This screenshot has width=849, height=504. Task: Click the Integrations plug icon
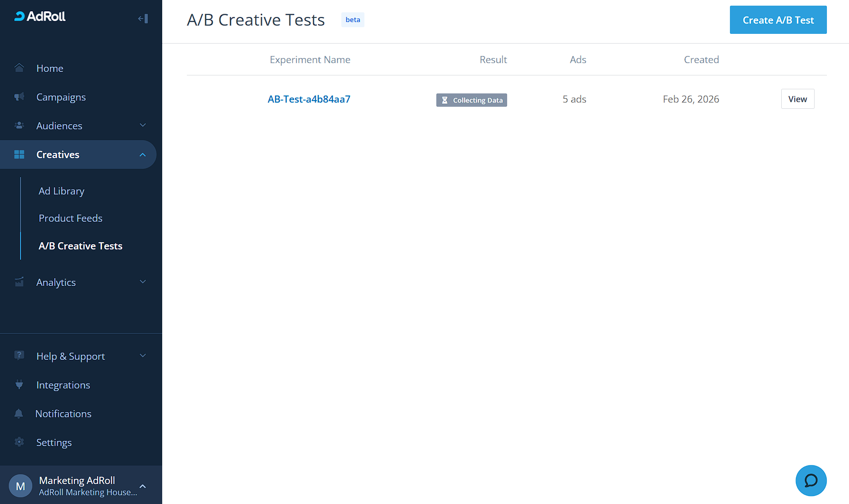pyautogui.click(x=20, y=385)
